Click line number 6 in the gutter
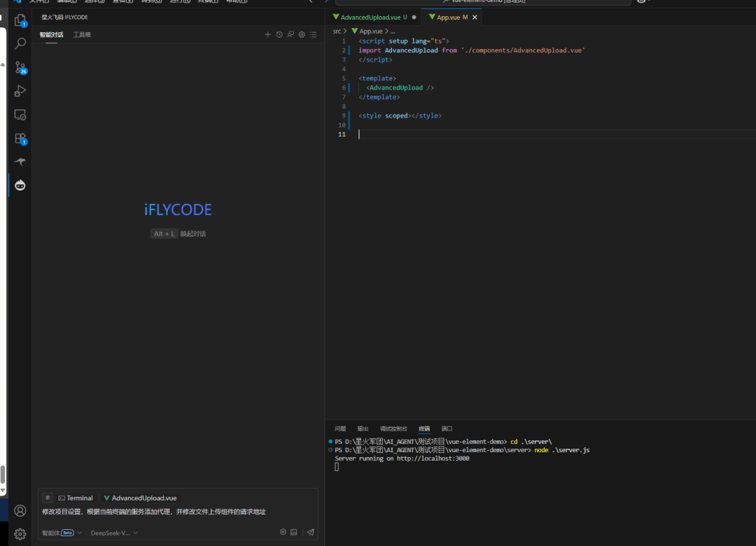The height and width of the screenshot is (546, 756). [x=344, y=87]
